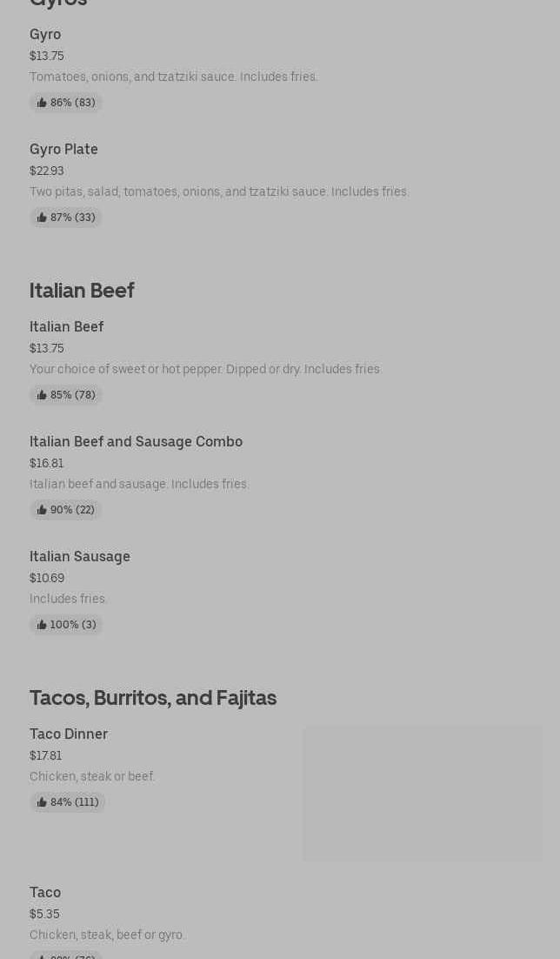Click the Gyro Plate description text
560x959 pixels.
coord(219,191)
